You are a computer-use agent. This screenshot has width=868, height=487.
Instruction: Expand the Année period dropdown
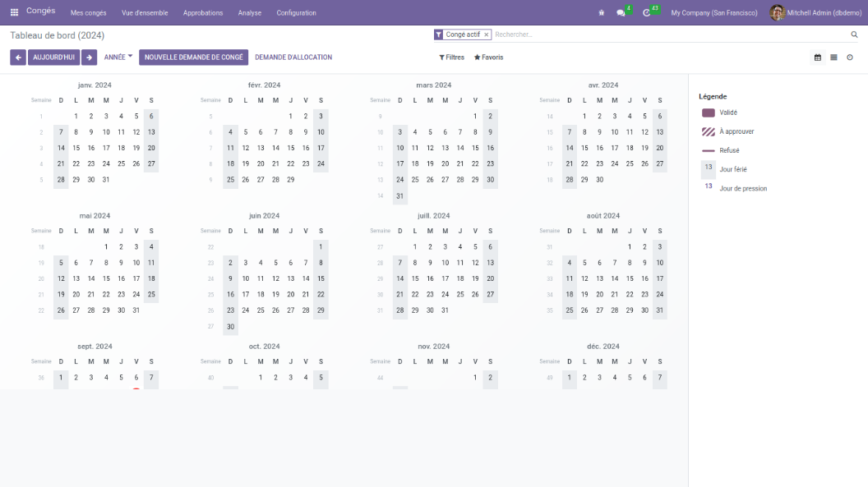pos(118,57)
